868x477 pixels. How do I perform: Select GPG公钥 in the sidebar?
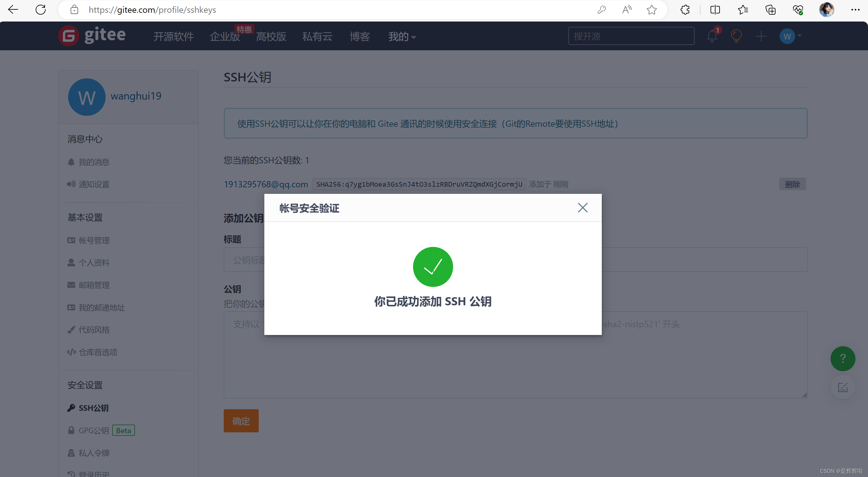(94, 430)
